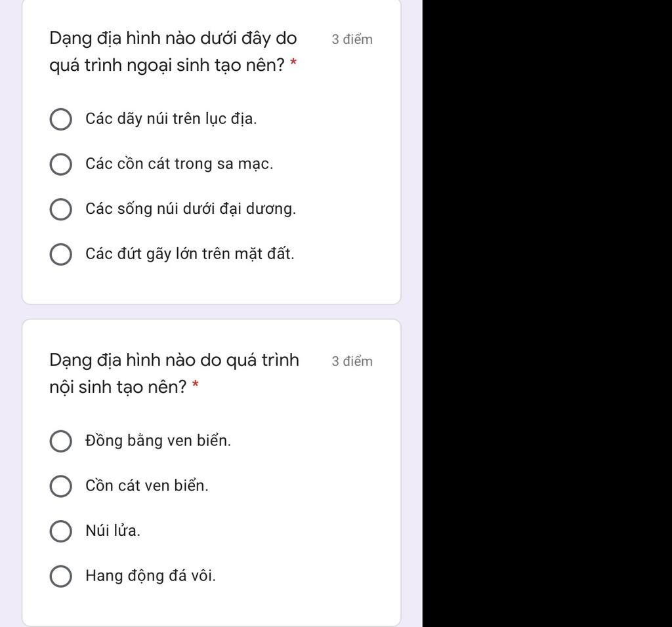Click "3 điểm" label on the ngoại sinh question
Viewport: 672px width, 627px height.
point(352,39)
